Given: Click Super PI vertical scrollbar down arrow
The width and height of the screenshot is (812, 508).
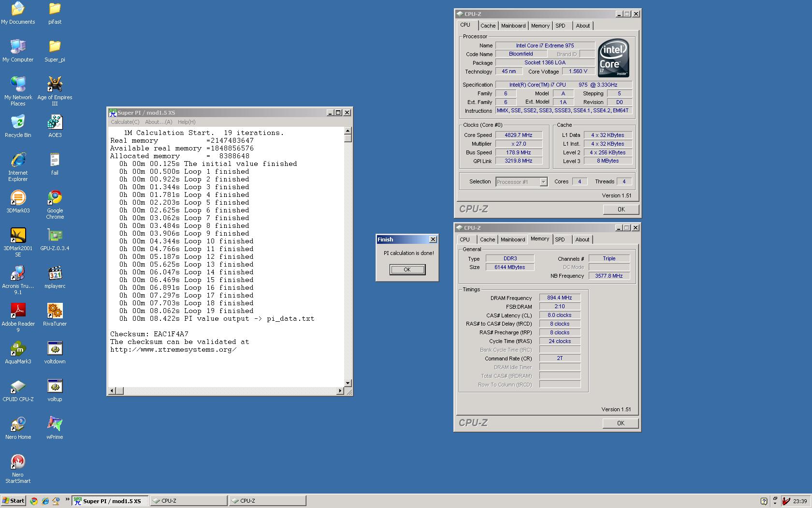Looking at the screenshot, I should [x=348, y=383].
